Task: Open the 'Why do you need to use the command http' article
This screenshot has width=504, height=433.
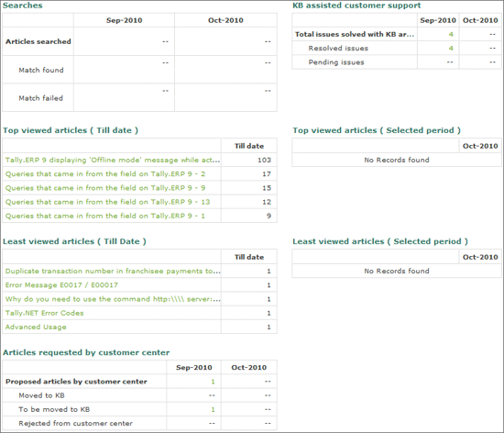Action: click(113, 299)
